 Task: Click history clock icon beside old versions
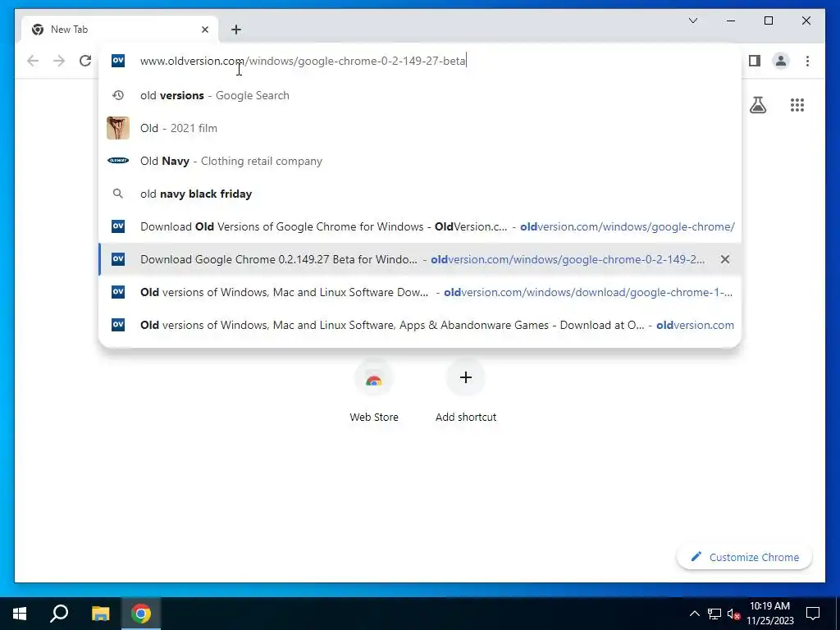(118, 95)
